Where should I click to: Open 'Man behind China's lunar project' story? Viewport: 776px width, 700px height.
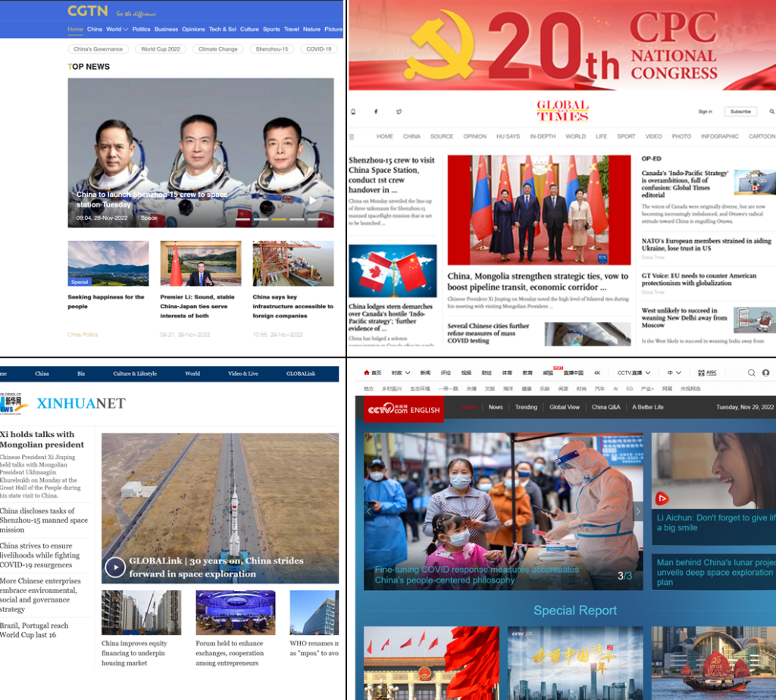(715, 573)
